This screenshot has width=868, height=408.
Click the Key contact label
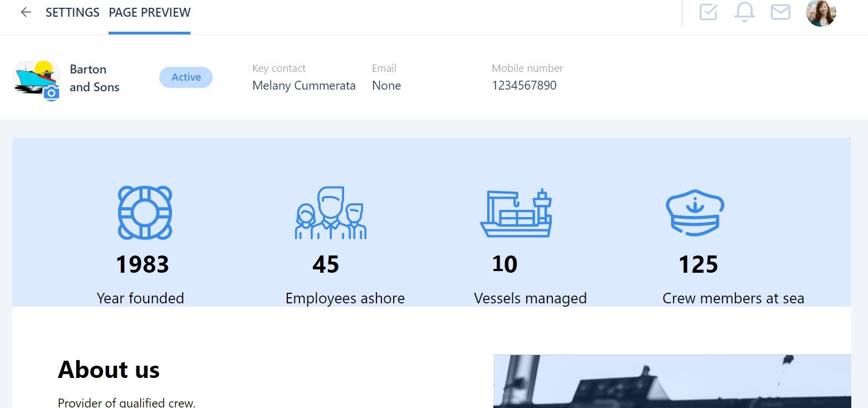(279, 68)
